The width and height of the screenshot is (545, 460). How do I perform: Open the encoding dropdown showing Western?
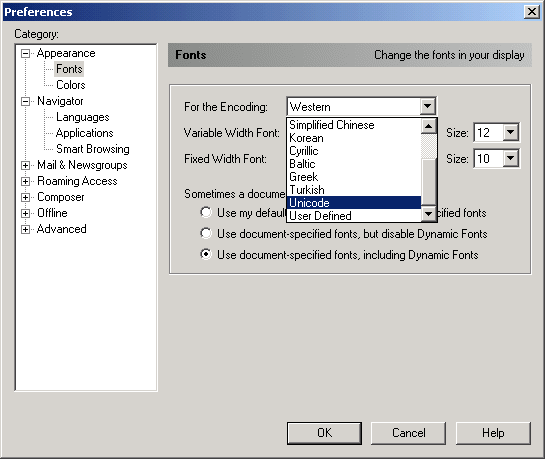pyautogui.click(x=361, y=106)
